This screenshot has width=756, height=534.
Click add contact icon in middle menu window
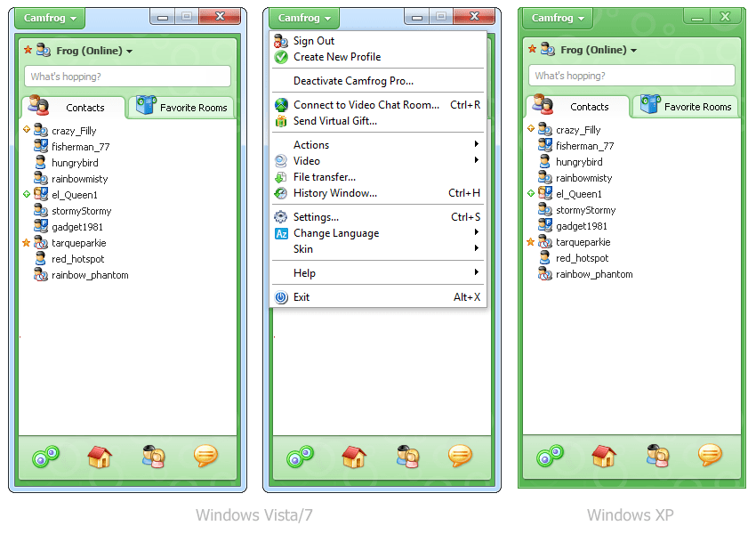pos(408,457)
